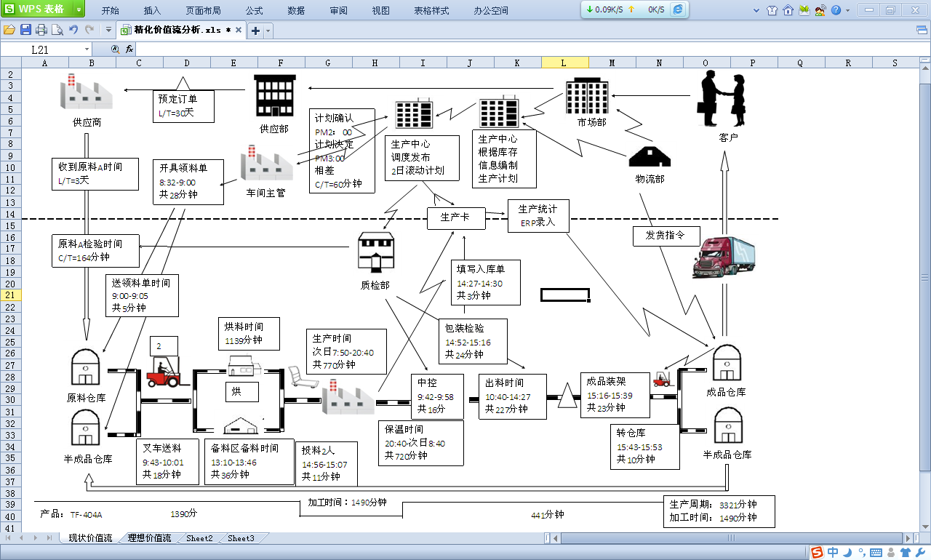Screen dimensions: 931x560
Task: Click the Open folder icon in toolbar
Action: click(9, 30)
